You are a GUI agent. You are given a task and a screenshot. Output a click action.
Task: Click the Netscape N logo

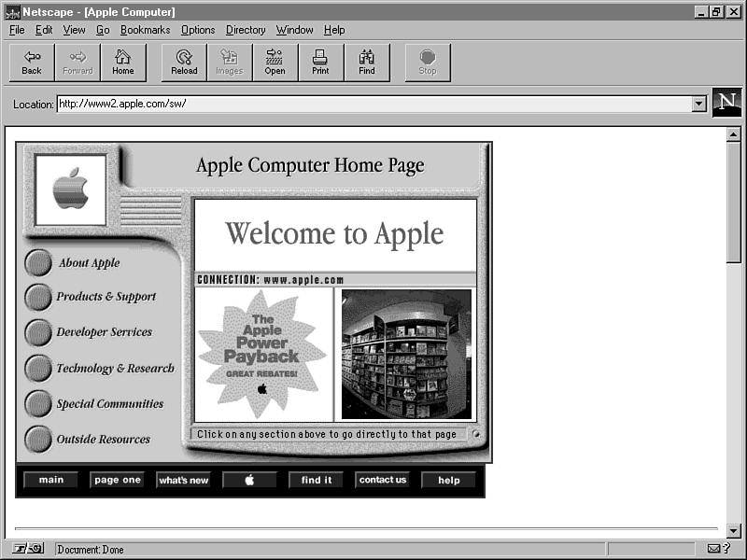(727, 103)
